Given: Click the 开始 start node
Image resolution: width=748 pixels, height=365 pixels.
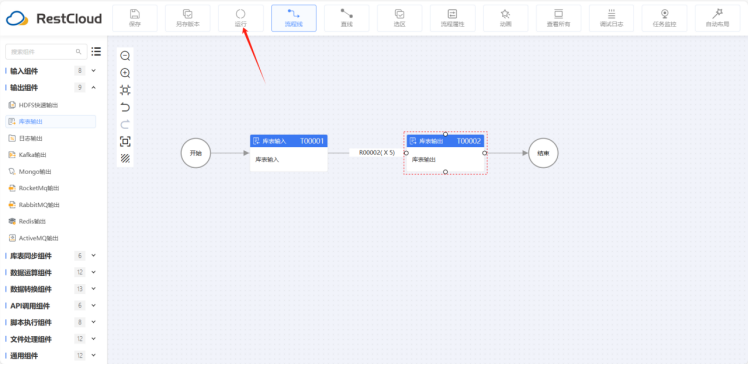Looking at the screenshot, I should point(196,153).
